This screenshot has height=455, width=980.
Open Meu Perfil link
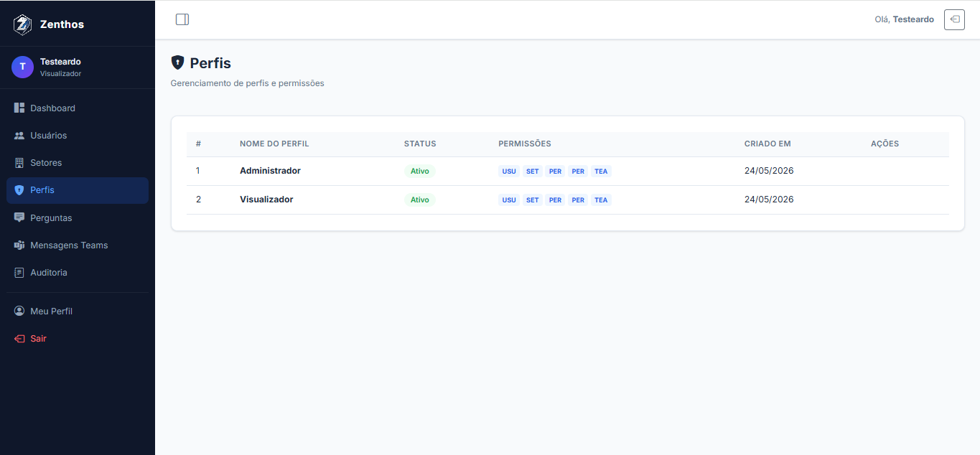point(78,311)
